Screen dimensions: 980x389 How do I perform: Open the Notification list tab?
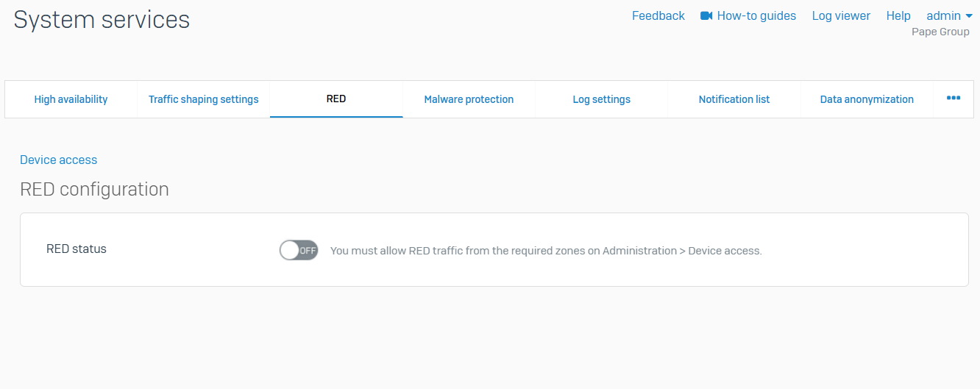click(734, 99)
